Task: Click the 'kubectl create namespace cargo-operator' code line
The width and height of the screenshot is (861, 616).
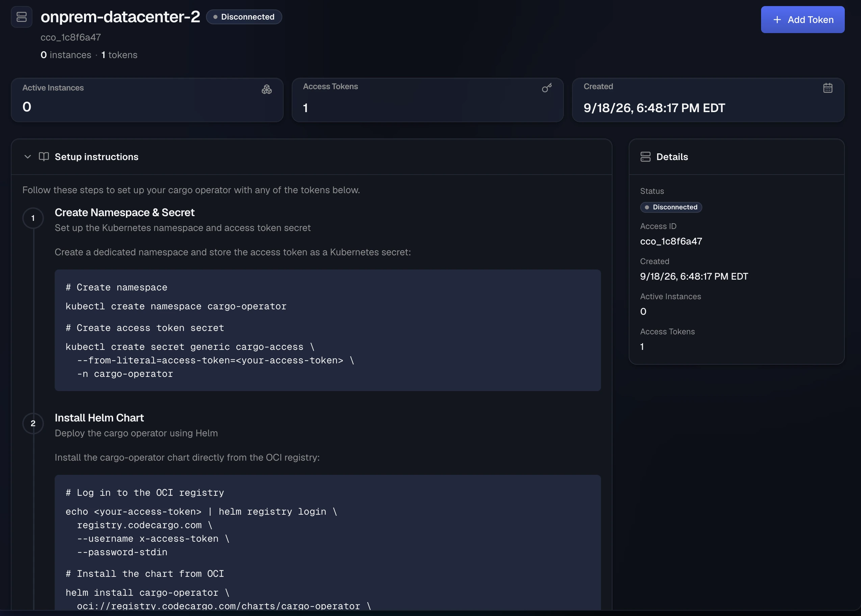Action: (176, 306)
